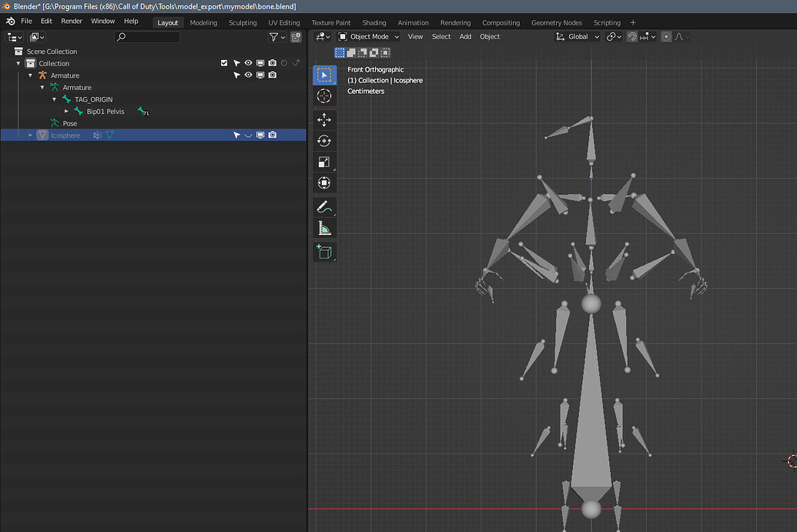Open proportional falloff dropdown
The height and width of the screenshot is (532, 797).
coord(681,37)
